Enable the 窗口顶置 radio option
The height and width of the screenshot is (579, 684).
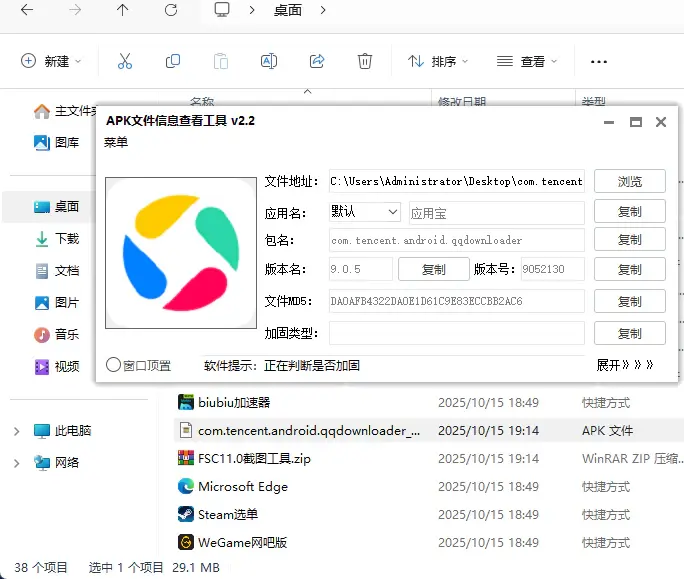coord(113,365)
